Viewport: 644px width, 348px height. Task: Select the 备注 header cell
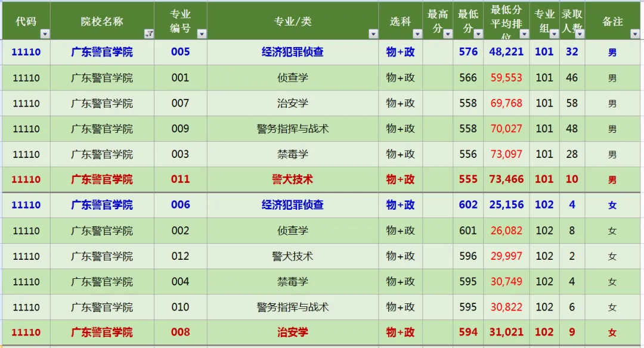tap(612, 21)
